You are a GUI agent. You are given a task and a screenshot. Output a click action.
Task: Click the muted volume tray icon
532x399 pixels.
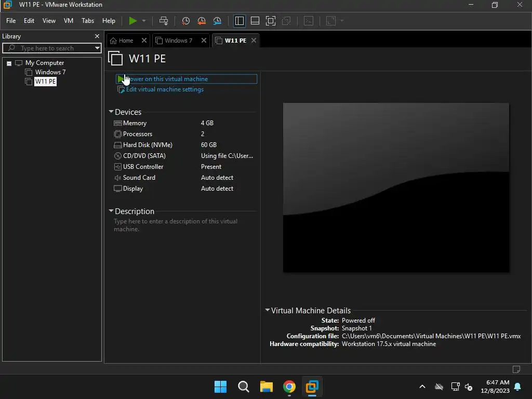click(x=469, y=387)
